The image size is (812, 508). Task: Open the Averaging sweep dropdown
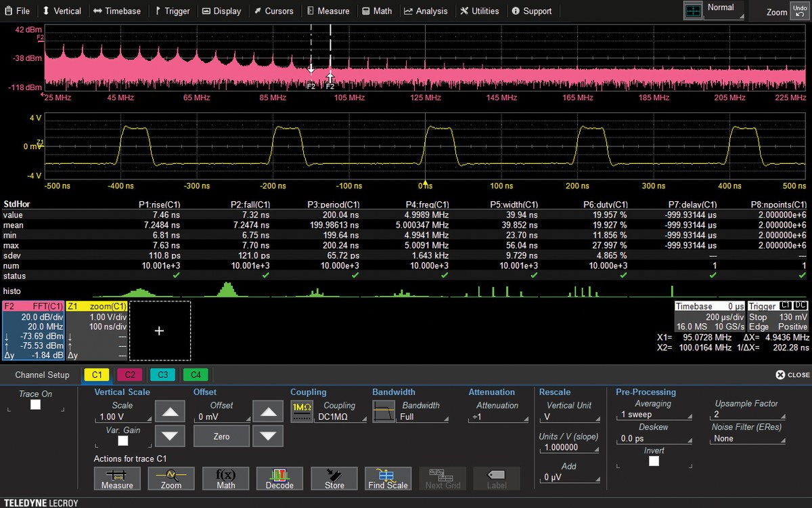tap(654, 415)
